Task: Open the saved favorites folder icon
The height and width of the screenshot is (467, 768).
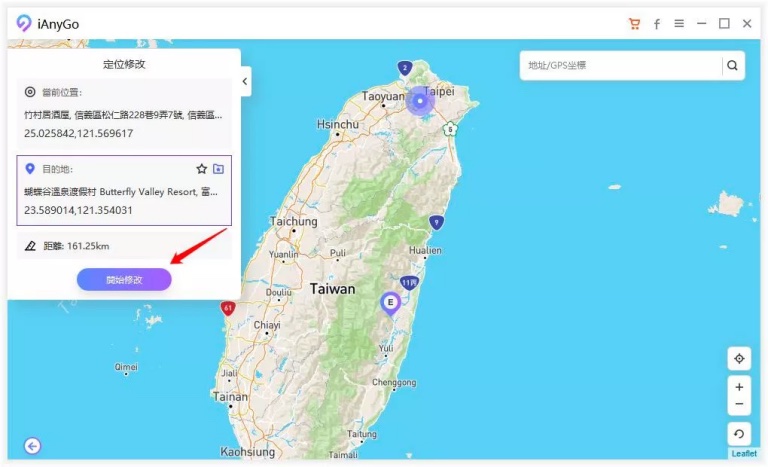Action: pos(218,169)
